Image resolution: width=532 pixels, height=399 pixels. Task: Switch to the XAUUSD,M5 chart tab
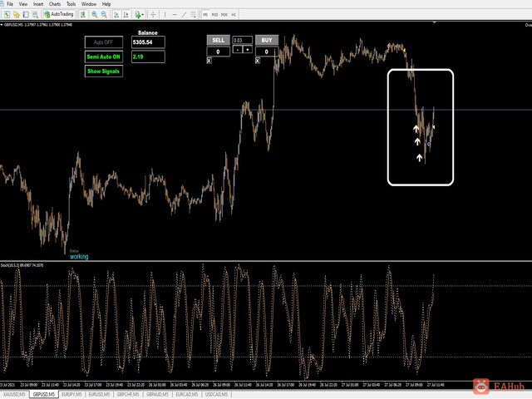(x=14, y=394)
